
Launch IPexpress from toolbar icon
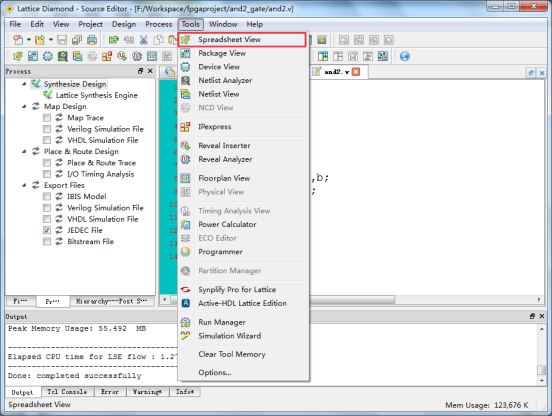click(107, 56)
